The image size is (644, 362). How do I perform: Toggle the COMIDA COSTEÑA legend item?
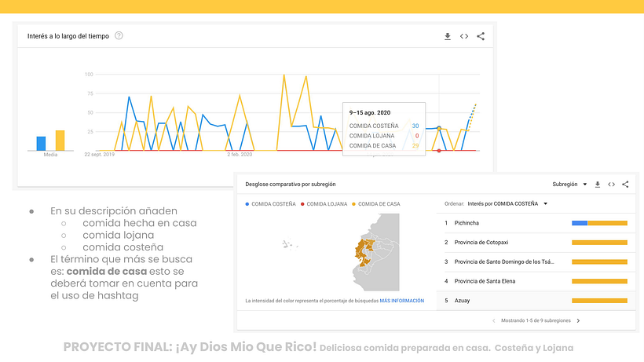tap(272, 204)
